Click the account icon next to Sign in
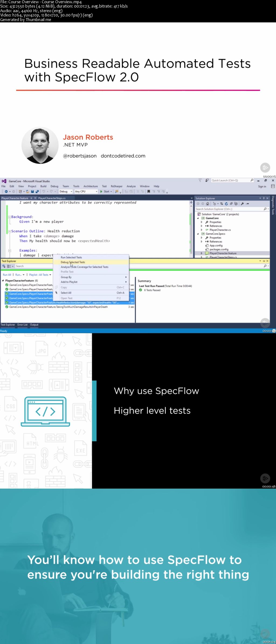This screenshot has height=644, width=276. [x=273, y=186]
